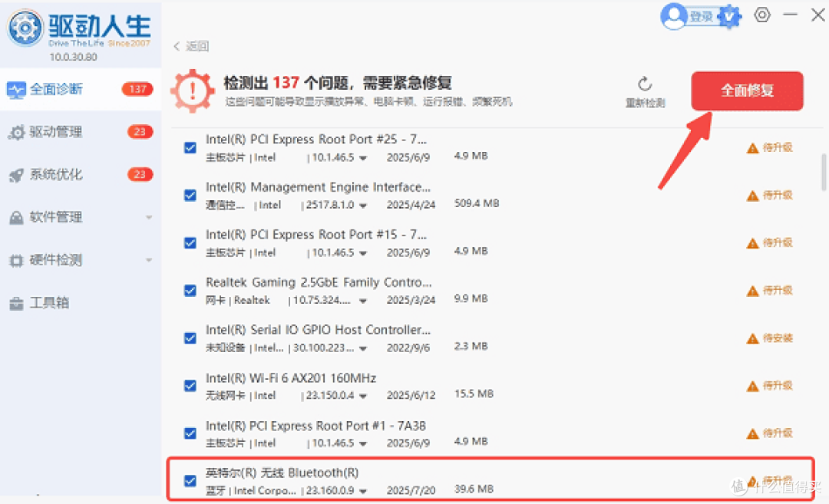Click the back arrow next to 返回
829x504 pixels.
[x=177, y=46]
